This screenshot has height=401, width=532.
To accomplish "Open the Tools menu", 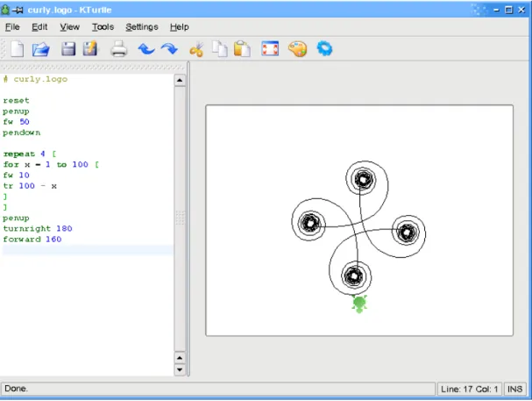I will pos(103,27).
